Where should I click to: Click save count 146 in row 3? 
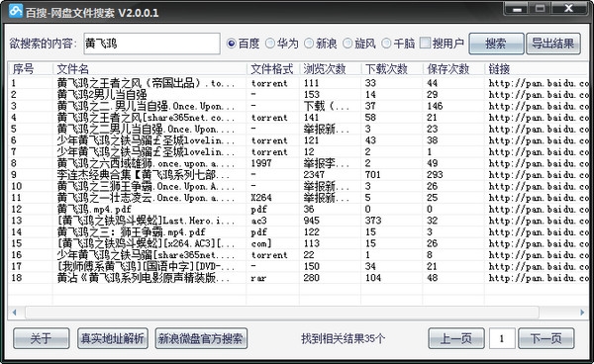pyautogui.click(x=435, y=106)
